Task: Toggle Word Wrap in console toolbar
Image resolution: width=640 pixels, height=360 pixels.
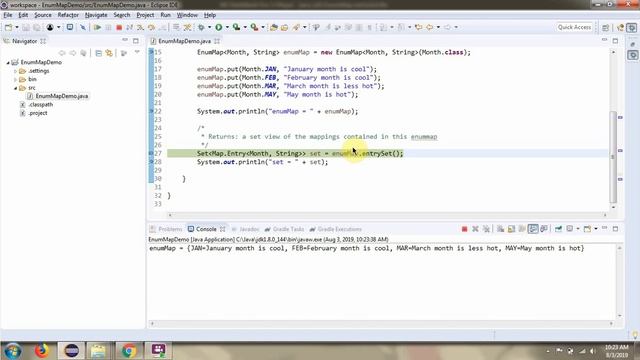Action: (x=522, y=229)
